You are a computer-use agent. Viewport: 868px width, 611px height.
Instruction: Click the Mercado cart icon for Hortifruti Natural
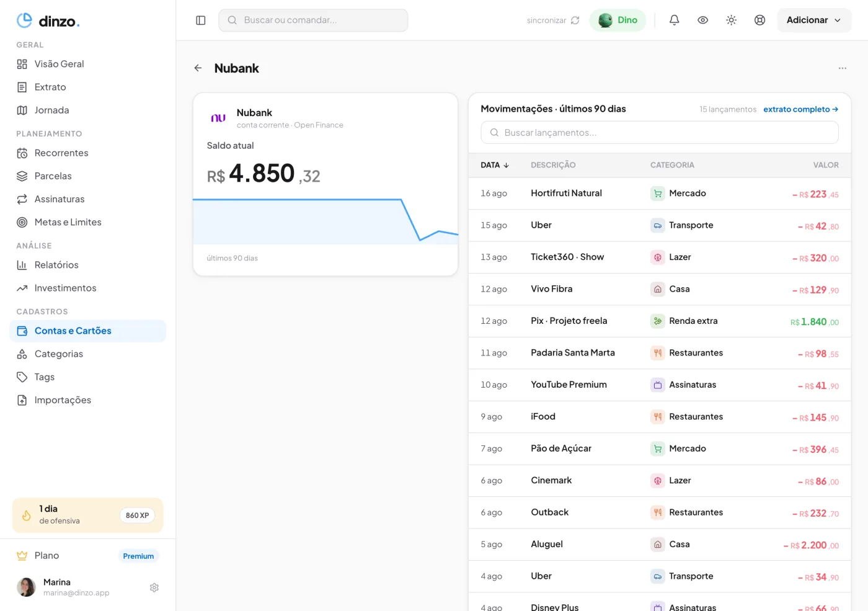pyautogui.click(x=657, y=194)
